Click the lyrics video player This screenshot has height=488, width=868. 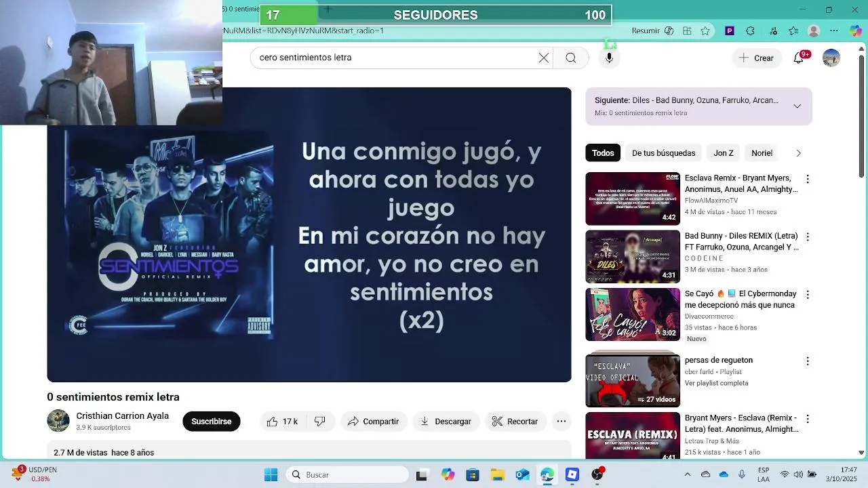[x=309, y=235]
